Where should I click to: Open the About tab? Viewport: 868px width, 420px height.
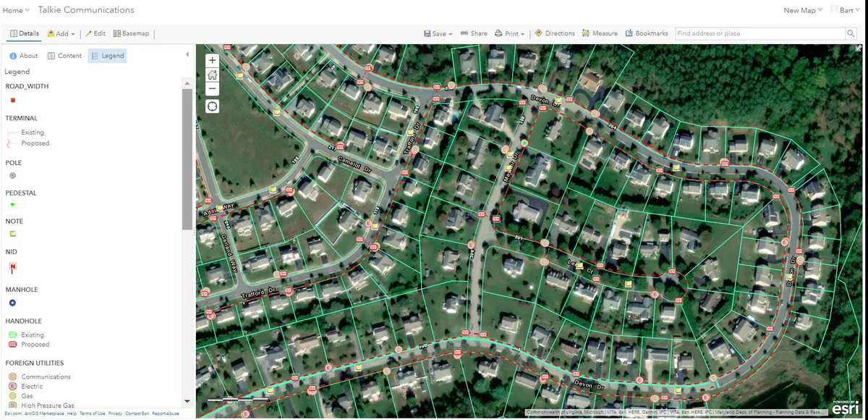pyautogui.click(x=24, y=55)
